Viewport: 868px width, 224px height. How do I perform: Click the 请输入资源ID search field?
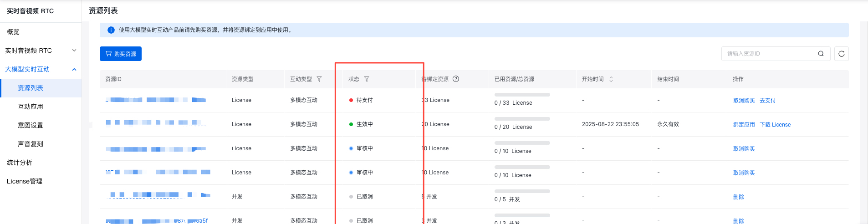(x=770, y=54)
